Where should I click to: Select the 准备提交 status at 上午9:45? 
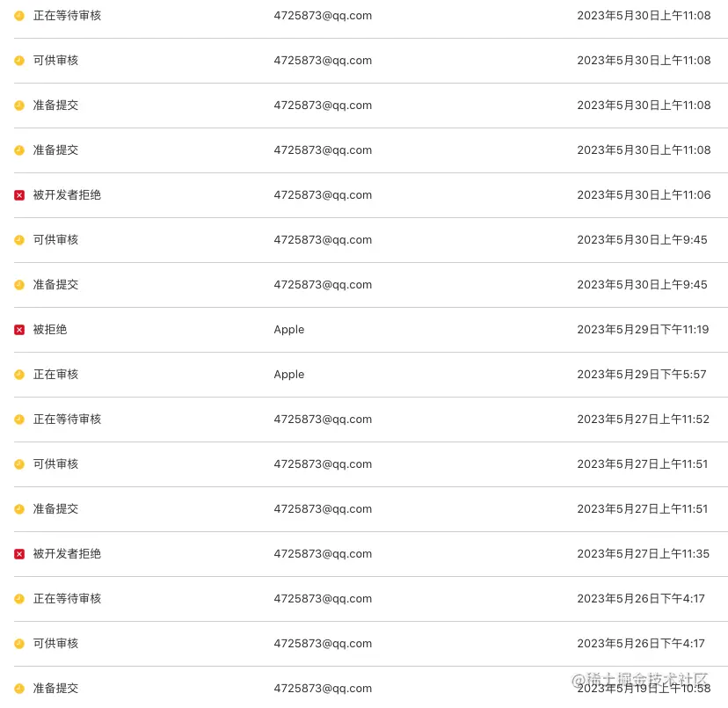55,285
